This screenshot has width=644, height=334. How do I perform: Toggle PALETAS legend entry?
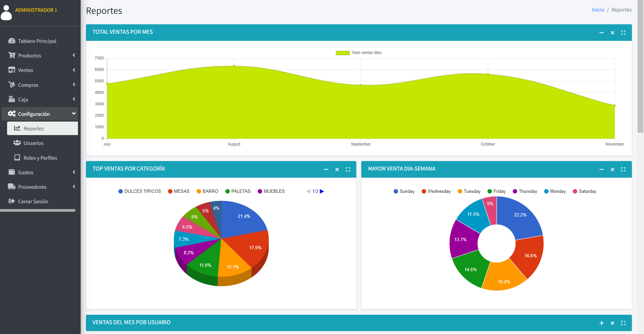pyautogui.click(x=238, y=191)
